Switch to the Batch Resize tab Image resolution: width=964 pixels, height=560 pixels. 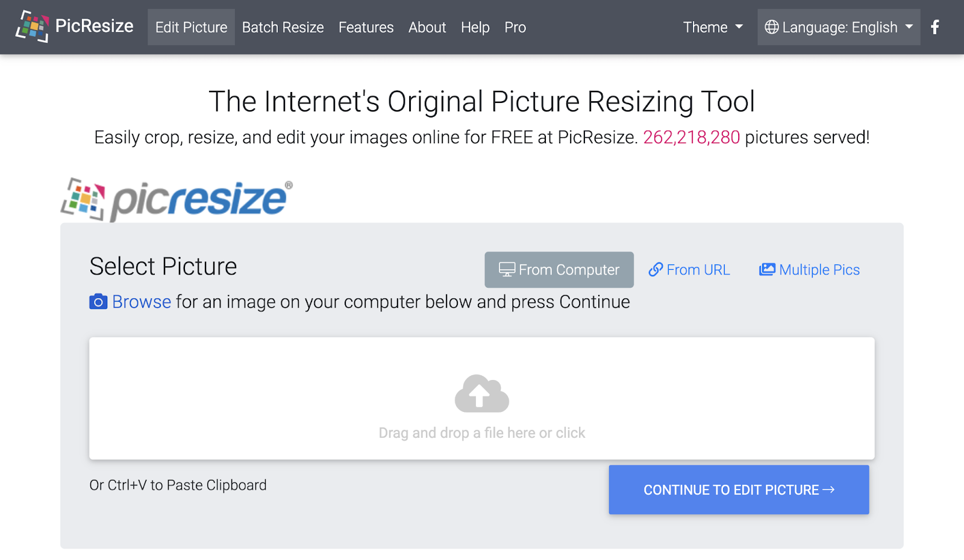click(283, 27)
